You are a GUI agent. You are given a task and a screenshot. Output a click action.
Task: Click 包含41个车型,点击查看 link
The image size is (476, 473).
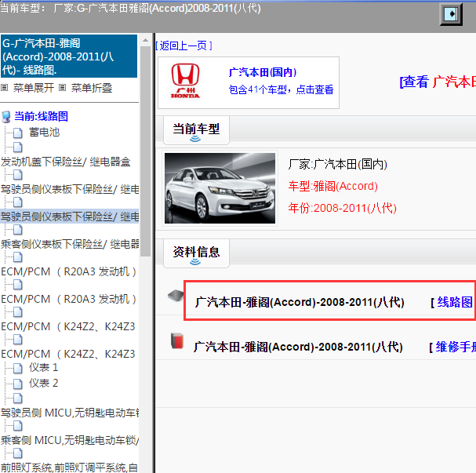281,89
